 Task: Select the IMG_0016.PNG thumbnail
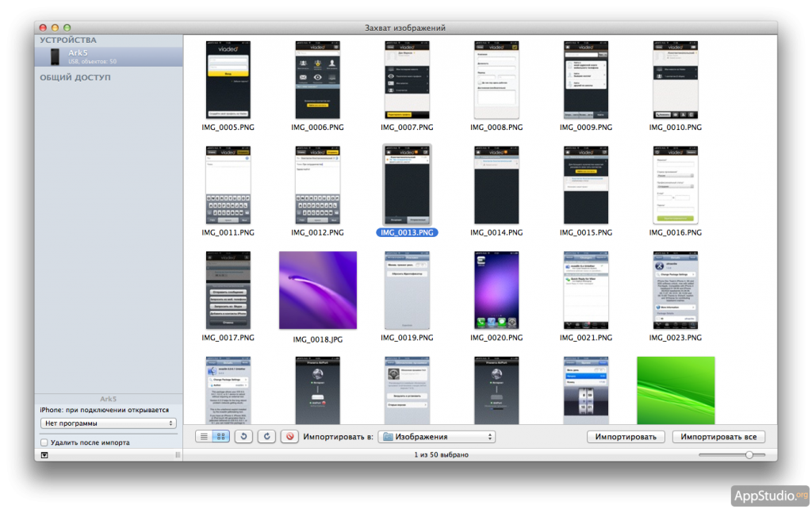pyautogui.click(x=676, y=185)
